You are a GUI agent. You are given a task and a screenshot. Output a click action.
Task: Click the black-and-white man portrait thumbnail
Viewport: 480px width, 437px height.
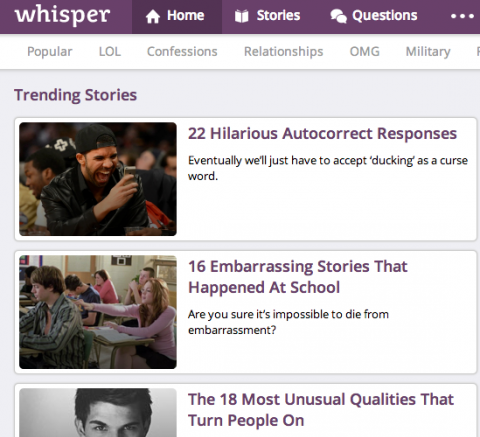coord(98,413)
